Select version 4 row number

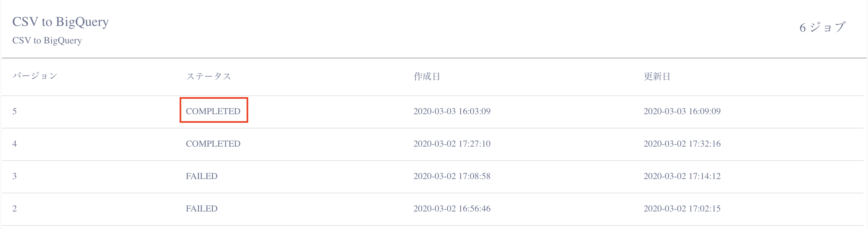coord(15,144)
